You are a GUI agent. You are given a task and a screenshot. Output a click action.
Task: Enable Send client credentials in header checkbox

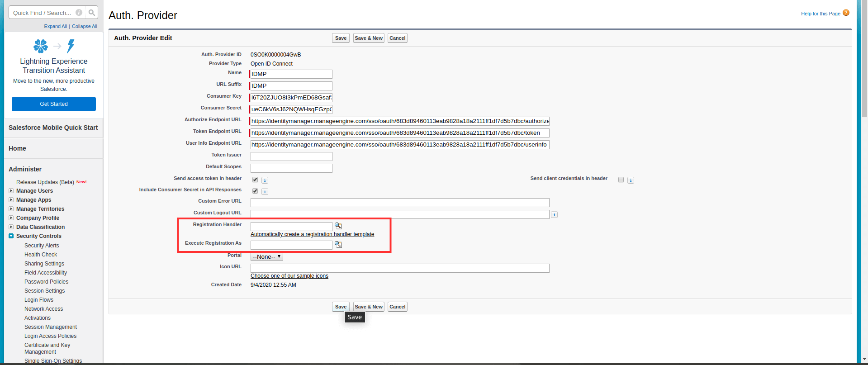click(x=621, y=180)
